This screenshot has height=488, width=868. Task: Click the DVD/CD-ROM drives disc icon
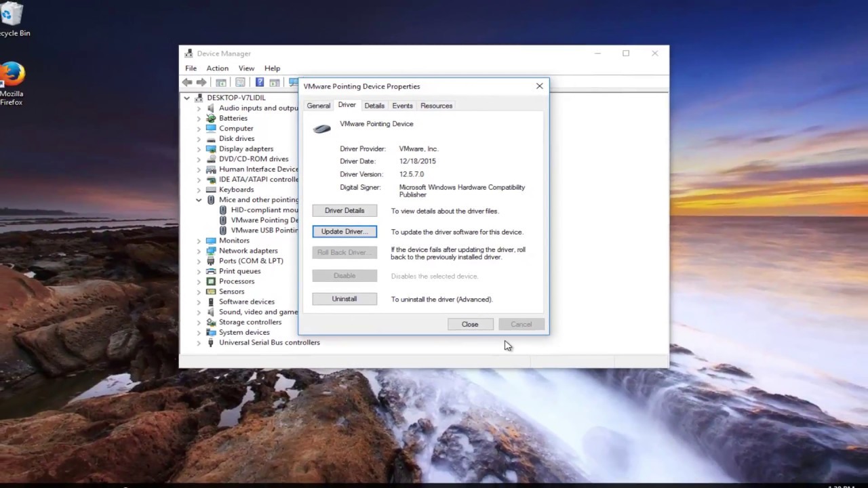coord(211,159)
